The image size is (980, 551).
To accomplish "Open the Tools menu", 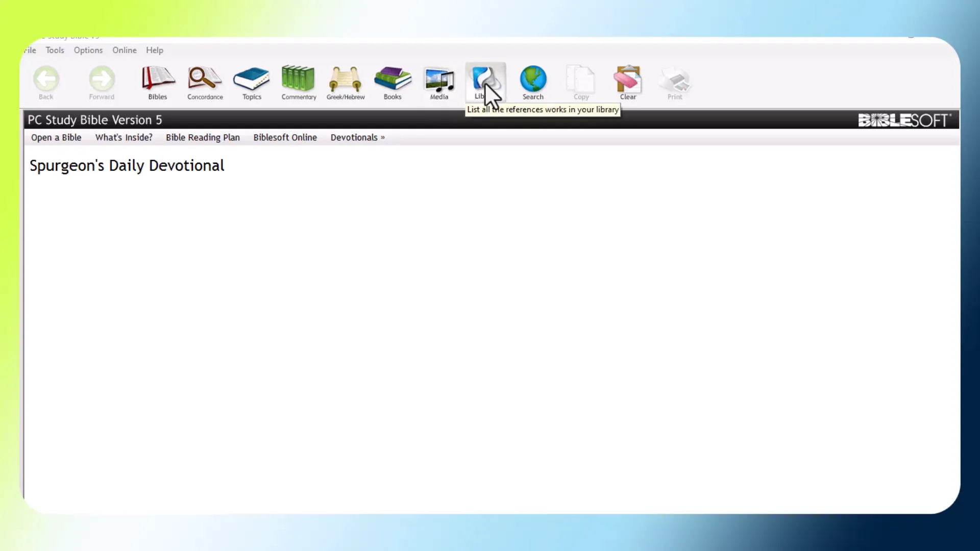I will click(x=55, y=50).
